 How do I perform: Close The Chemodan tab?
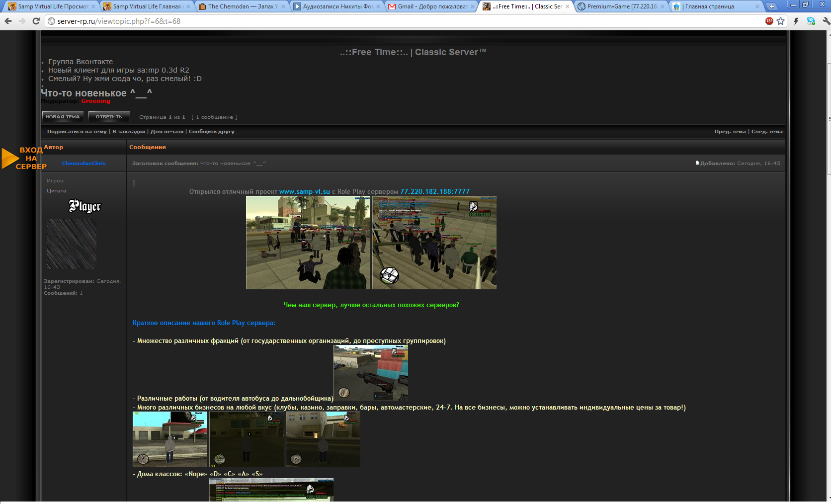(x=283, y=6)
